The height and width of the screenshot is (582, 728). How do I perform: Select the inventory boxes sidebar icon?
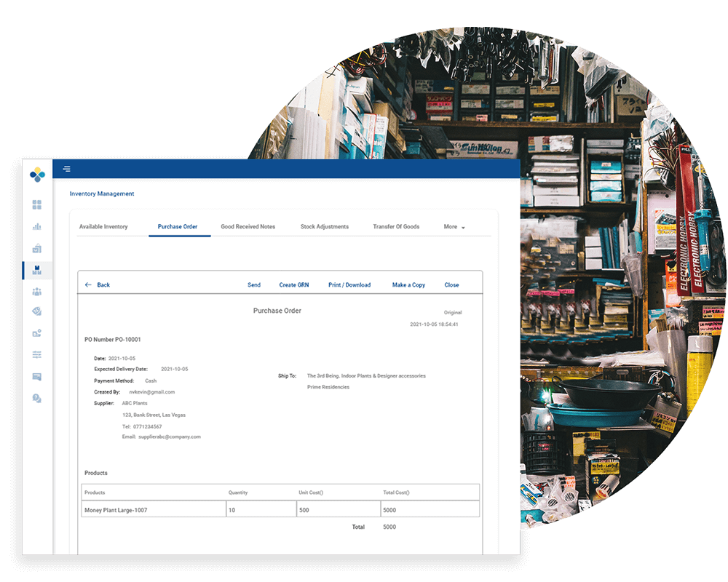37,270
